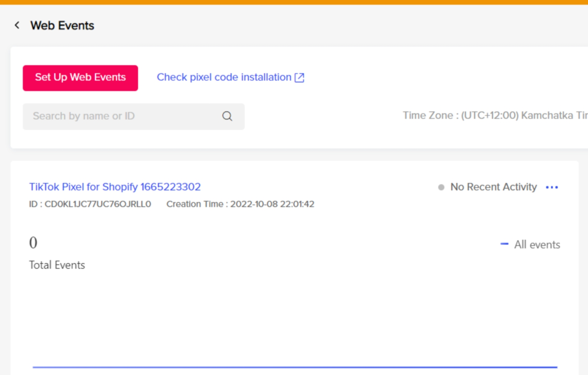Go back using the arrow beside Web Events
Image resolution: width=588 pixels, height=375 pixels.
17,25
